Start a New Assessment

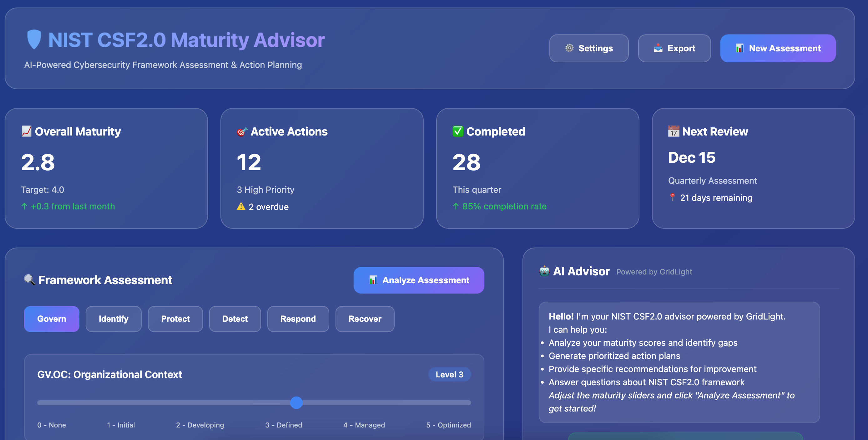pyautogui.click(x=778, y=48)
